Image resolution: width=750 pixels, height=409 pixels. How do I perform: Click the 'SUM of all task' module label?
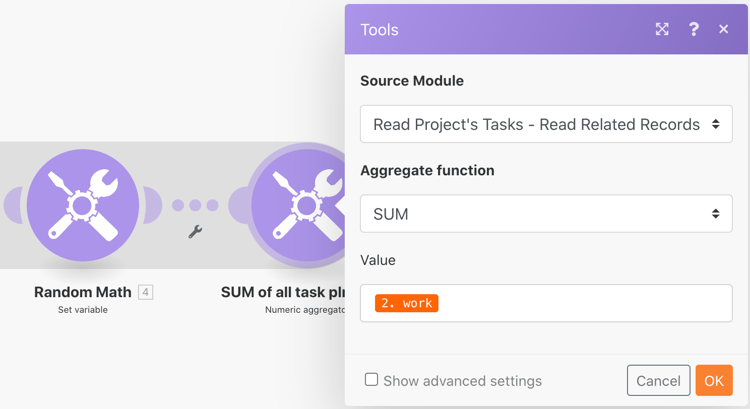pos(283,292)
